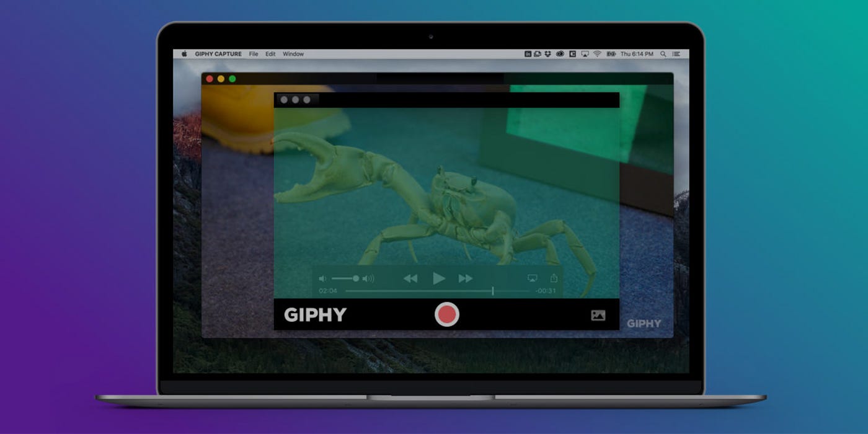This screenshot has width=868, height=434.
Task: Close the background window with the red button
Action: 210,79
